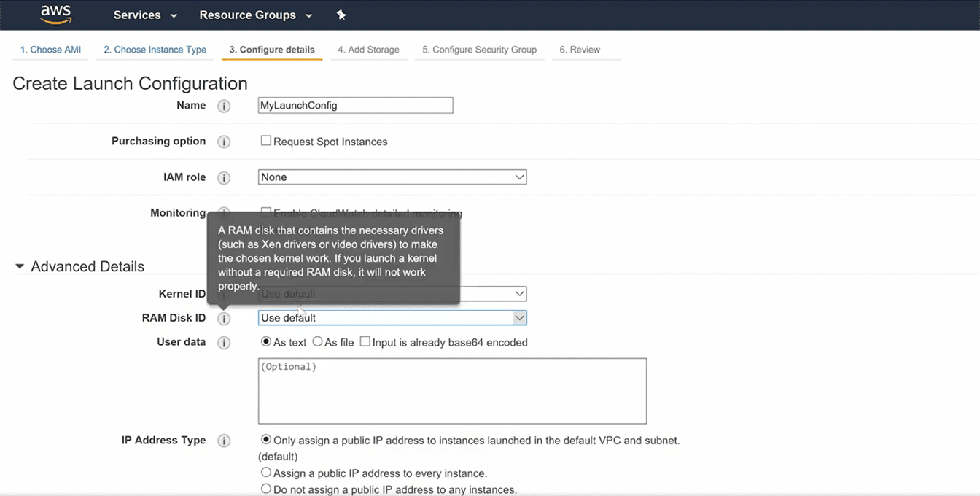This screenshot has width=980, height=496.
Task: Open the Resource Groups menu
Action: (255, 15)
